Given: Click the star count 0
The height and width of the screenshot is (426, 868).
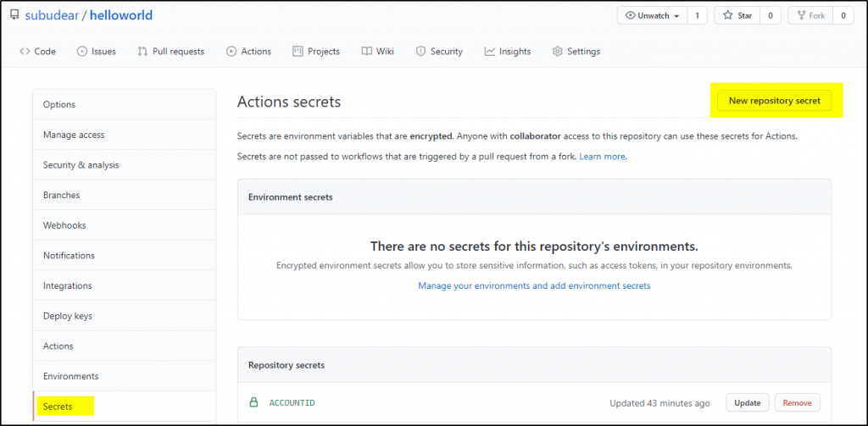Looking at the screenshot, I should (x=770, y=15).
